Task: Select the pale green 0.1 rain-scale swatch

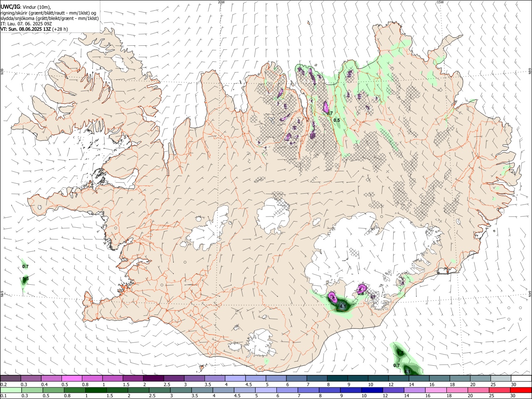Action: pyautogui.click(x=10, y=390)
